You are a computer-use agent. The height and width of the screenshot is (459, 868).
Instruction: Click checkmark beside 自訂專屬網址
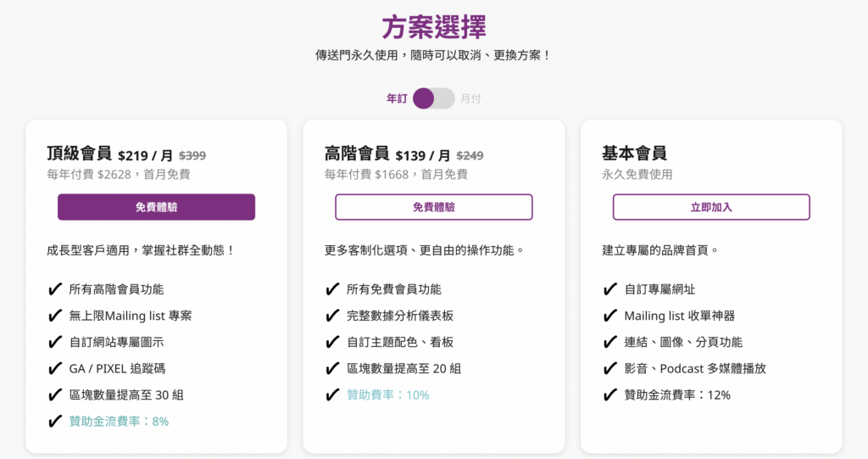click(610, 289)
